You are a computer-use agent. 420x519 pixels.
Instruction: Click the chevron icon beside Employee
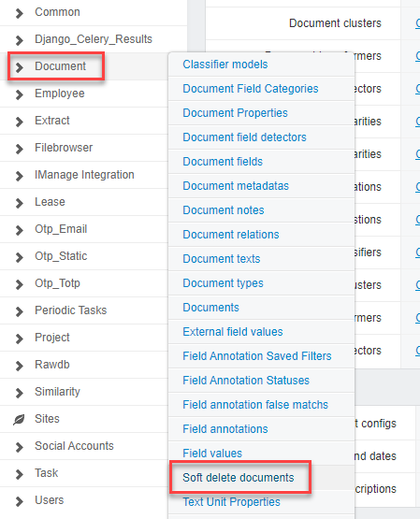(x=20, y=94)
